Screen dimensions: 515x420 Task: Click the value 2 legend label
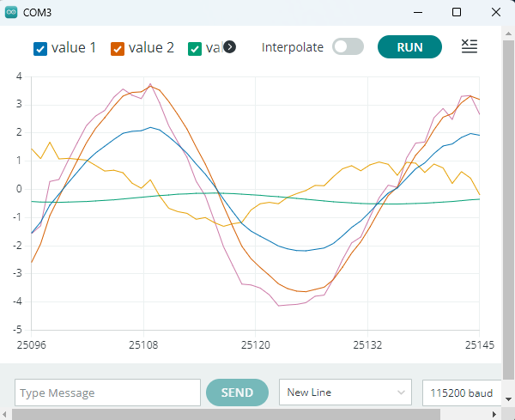[x=151, y=48]
